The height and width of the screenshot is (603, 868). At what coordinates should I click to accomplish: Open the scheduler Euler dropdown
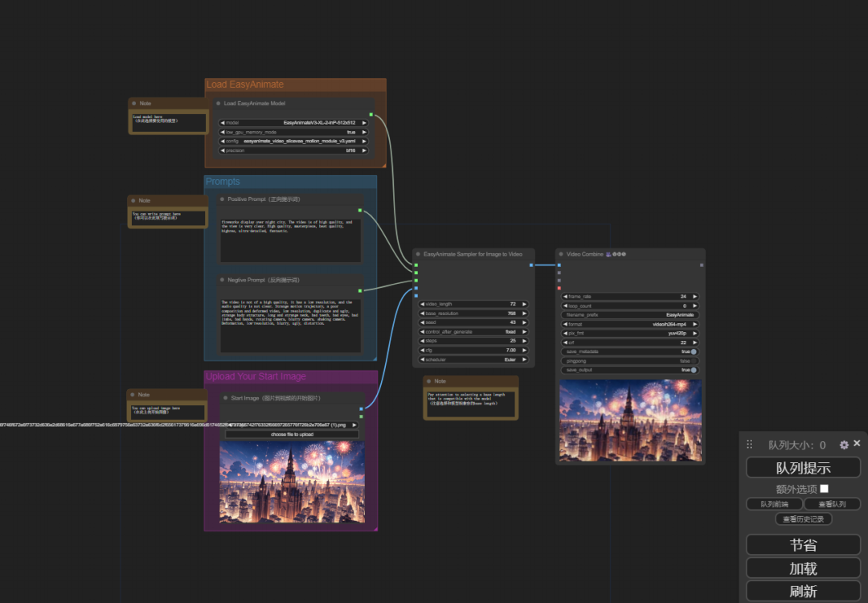click(x=473, y=359)
